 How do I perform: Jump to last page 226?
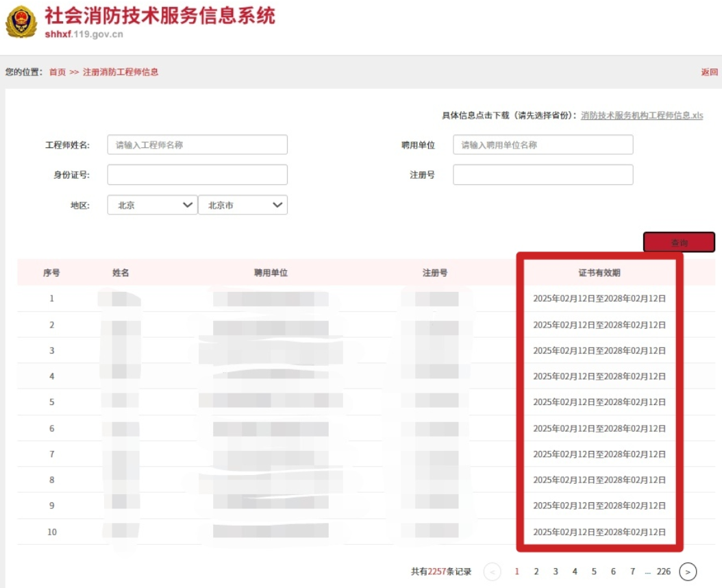pyautogui.click(x=663, y=572)
